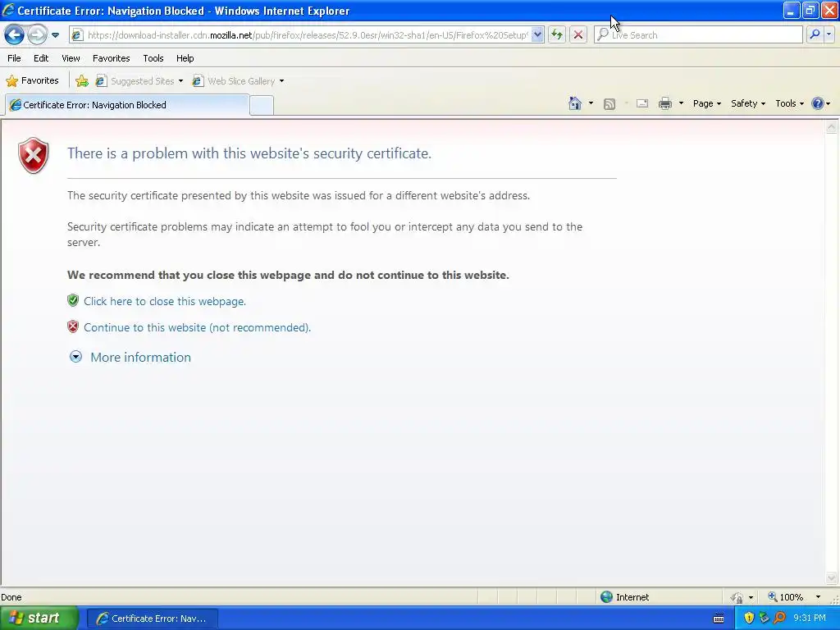The height and width of the screenshot is (630, 840).
Task: Open the Tools command bar menu
Action: click(790, 104)
